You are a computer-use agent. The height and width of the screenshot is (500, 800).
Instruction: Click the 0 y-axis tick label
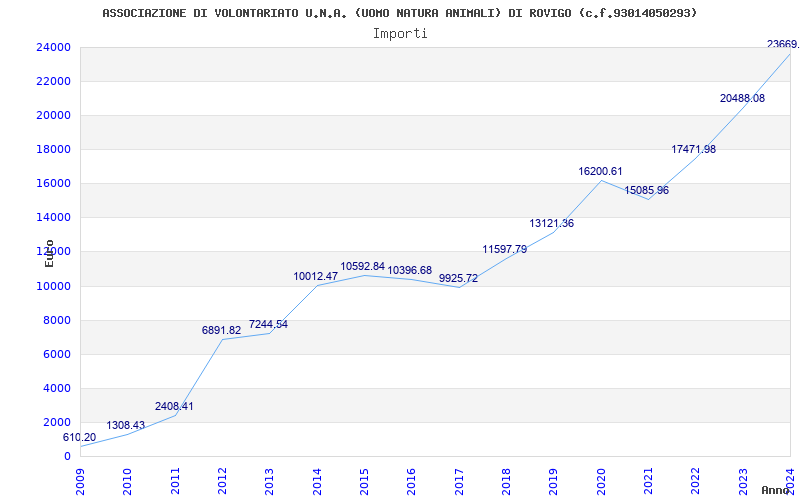[x=67, y=457]
